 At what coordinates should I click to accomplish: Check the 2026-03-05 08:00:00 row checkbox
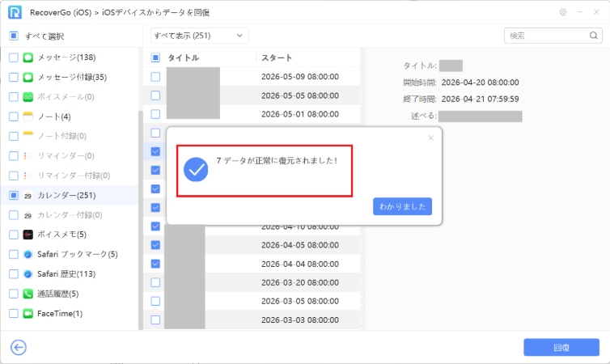[x=155, y=301]
